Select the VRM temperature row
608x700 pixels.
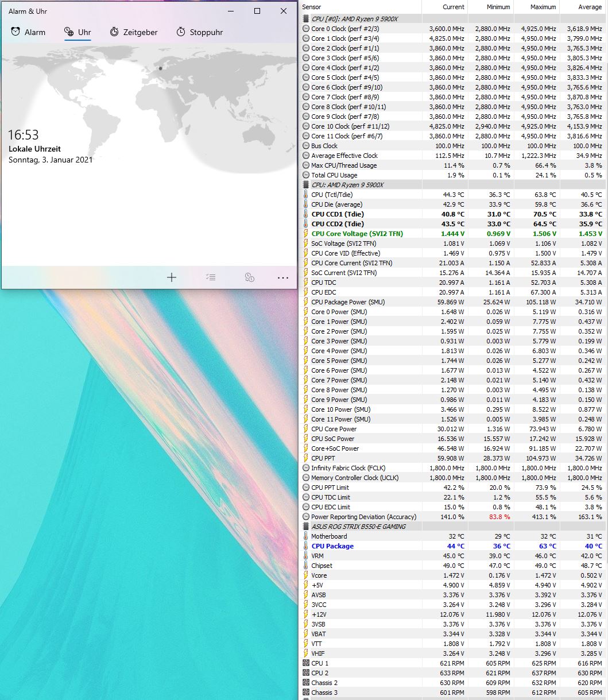click(454, 556)
